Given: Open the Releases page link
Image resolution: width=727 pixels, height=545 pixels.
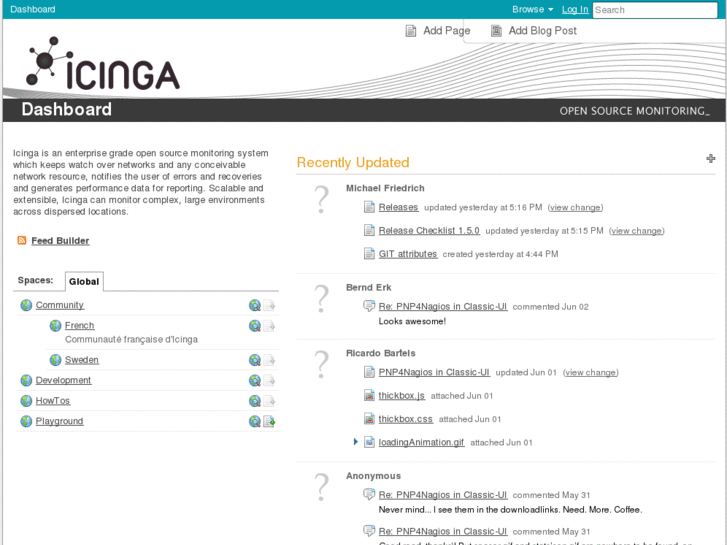Looking at the screenshot, I should click(x=398, y=207).
